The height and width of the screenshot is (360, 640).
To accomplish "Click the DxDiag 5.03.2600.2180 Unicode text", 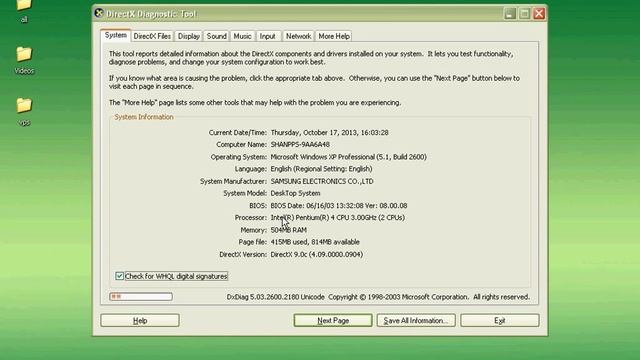I will click(276, 297).
